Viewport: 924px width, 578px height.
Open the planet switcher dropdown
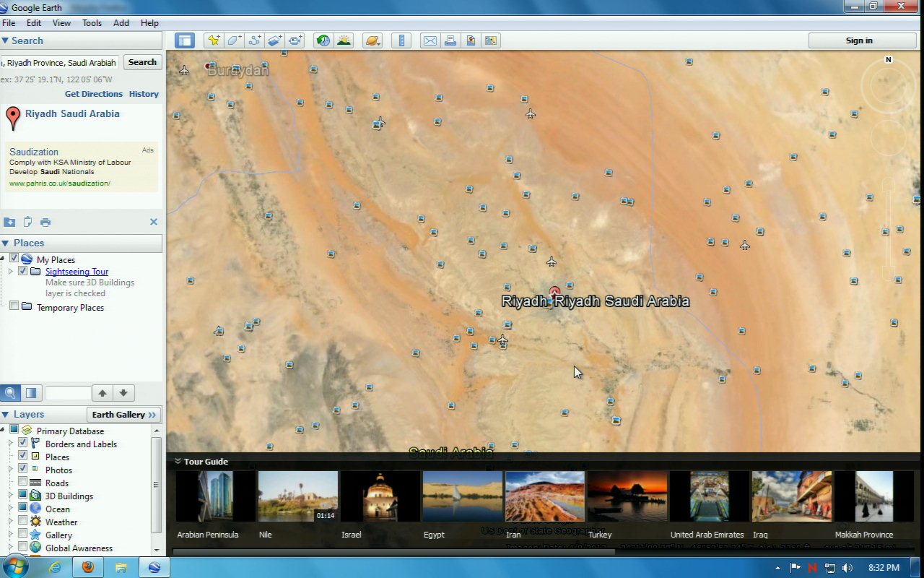[x=372, y=40]
